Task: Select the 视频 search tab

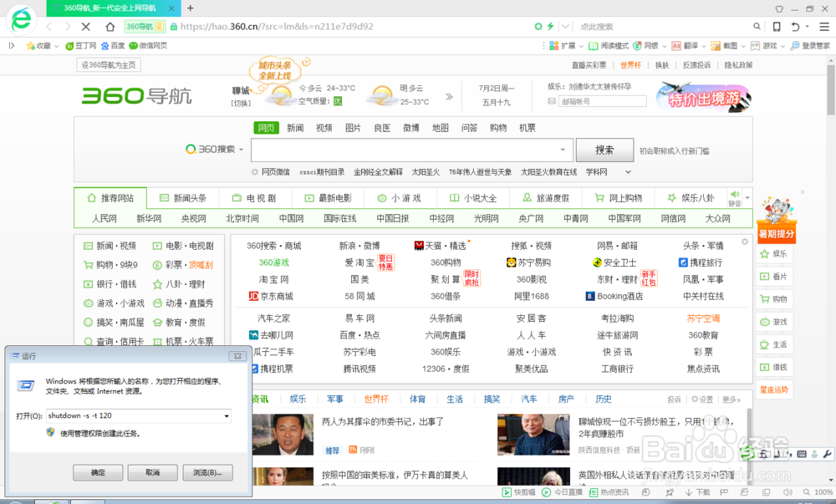Action: pos(324,128)
